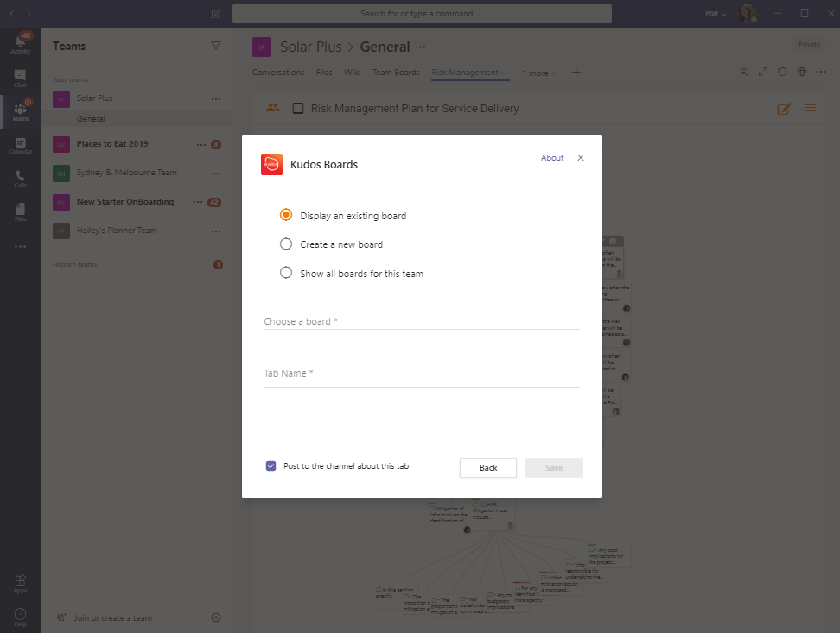
Task: Select Create a new board option
Action: pos(286,244)
